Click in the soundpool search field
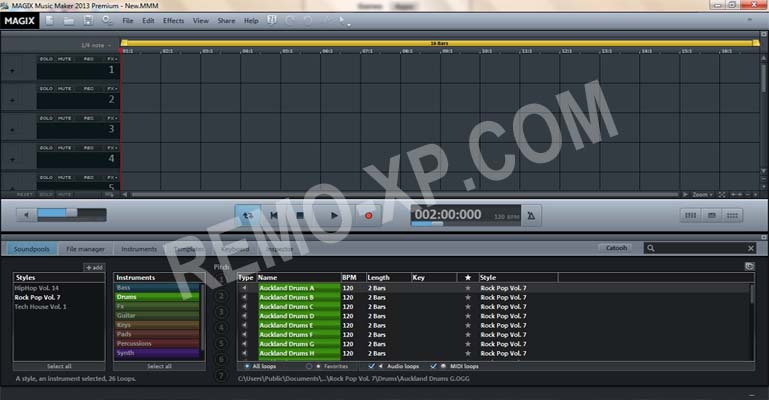Image resolution: width=769 pixels, height=400 pixels. tap(700, 248)
